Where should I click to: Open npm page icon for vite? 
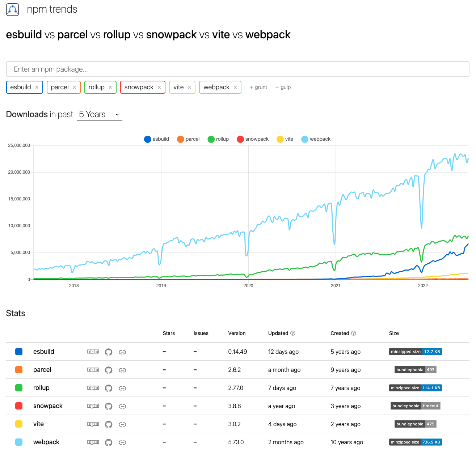(x=93, y=424)
